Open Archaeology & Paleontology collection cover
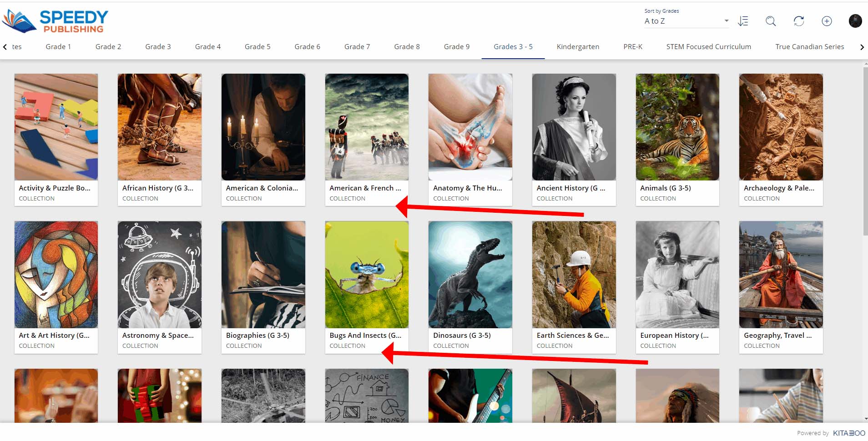 coord(781,127)
